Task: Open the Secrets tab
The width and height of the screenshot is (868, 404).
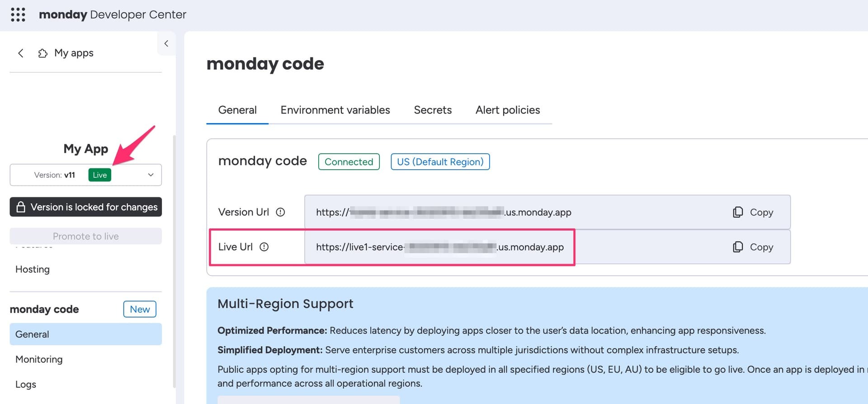Action: pos(433,110)
